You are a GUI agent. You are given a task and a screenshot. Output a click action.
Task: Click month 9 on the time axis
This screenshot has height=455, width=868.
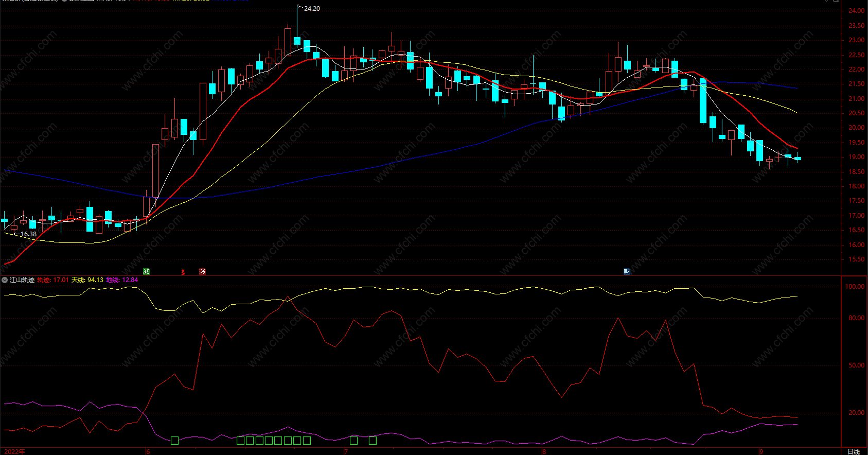click(x=761, y=451)
